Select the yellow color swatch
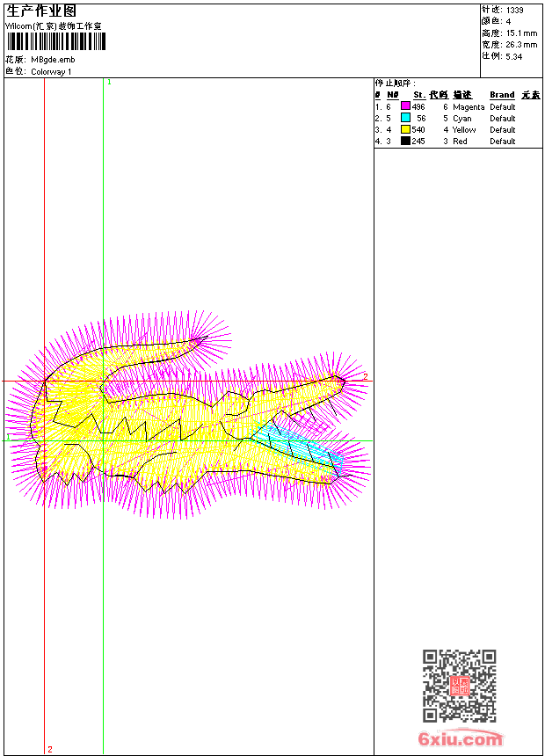This screenshot has width=545, height=756. pos(405,129)
